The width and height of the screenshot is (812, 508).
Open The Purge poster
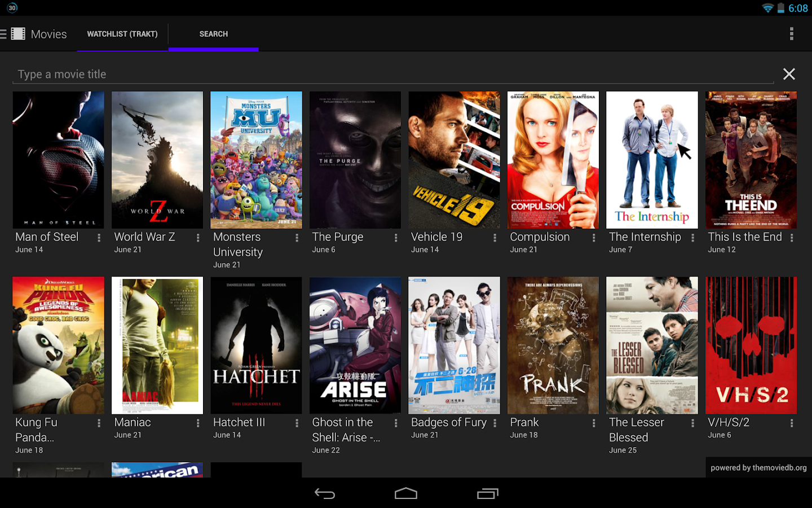click(355, 160)
